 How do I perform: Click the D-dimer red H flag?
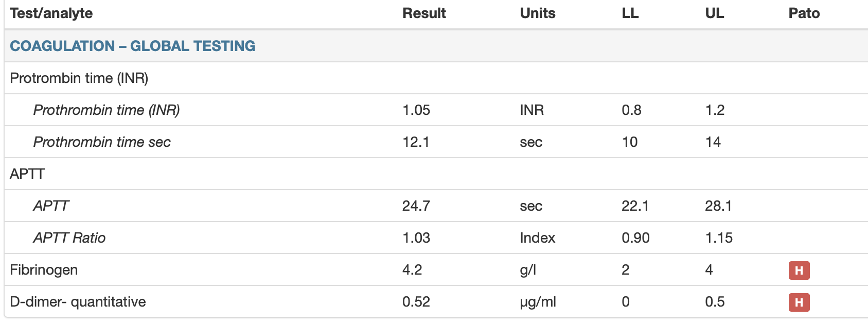[x=799, y=302]
